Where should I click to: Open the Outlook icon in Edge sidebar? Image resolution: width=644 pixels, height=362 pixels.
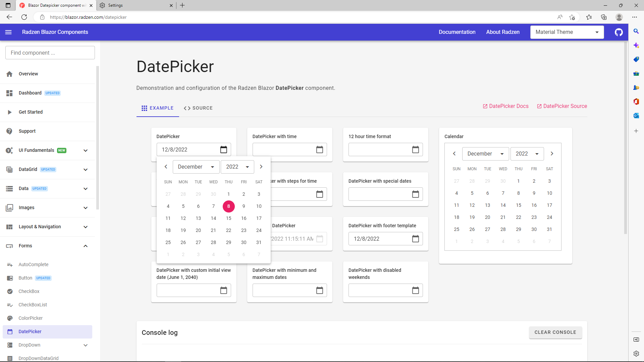(636, 116)
